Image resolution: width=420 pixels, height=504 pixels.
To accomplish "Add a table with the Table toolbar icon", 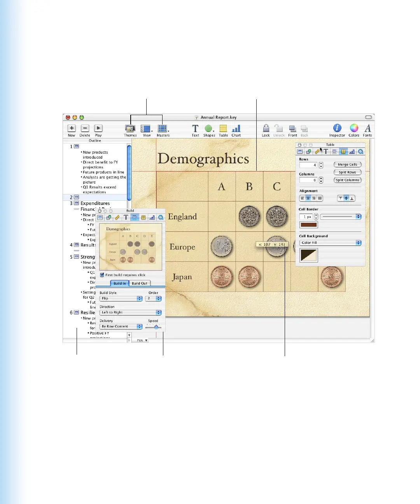I will tap(223, 129).
